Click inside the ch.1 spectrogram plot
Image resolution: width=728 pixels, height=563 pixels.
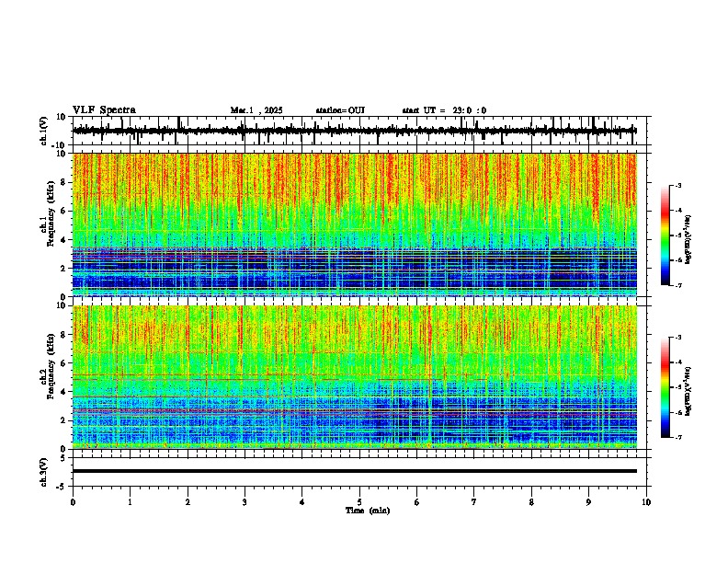[355, 224]
